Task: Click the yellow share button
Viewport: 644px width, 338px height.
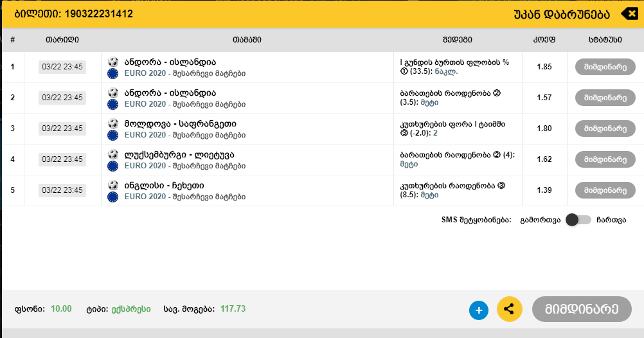Action: pyautogui.click(x=509, y=309)
